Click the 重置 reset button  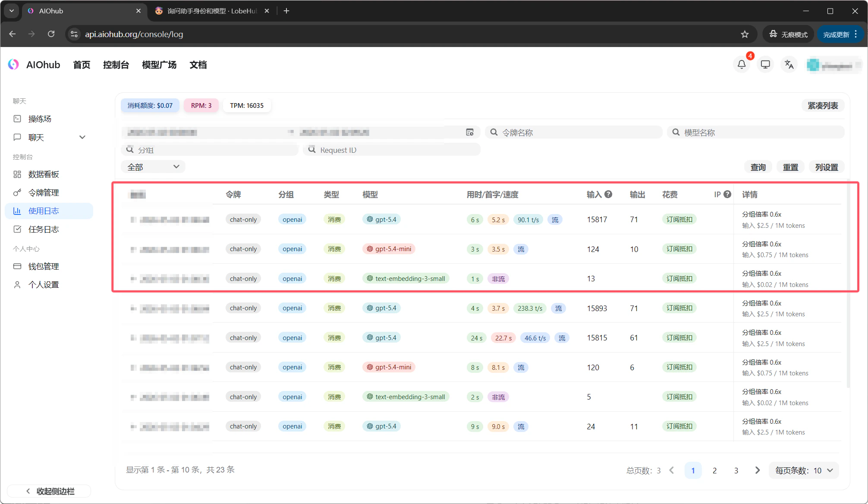coord(790,167)
